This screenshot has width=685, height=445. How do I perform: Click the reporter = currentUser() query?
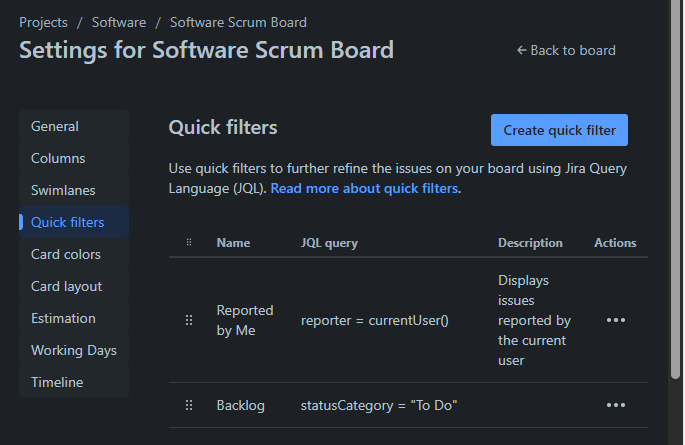point(374,321)
